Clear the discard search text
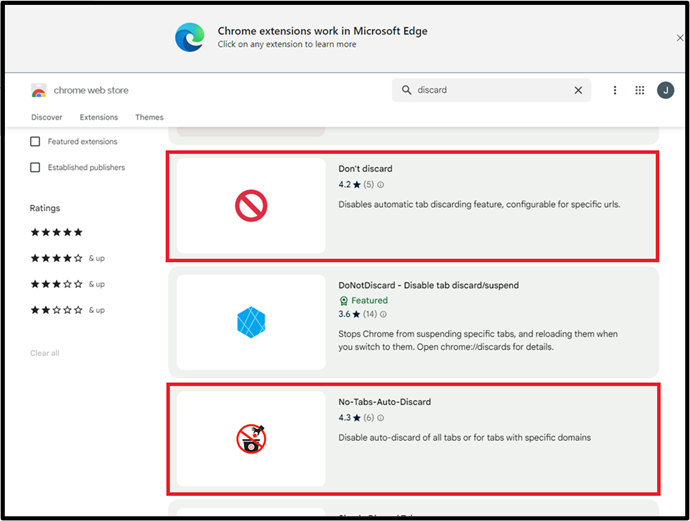 [x=578, y=90]
